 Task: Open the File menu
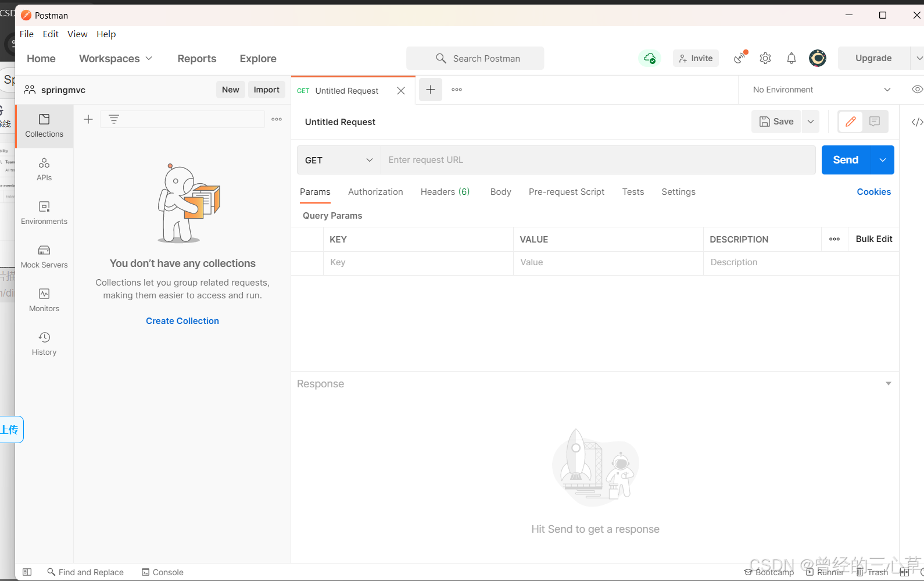pos(27,34)
